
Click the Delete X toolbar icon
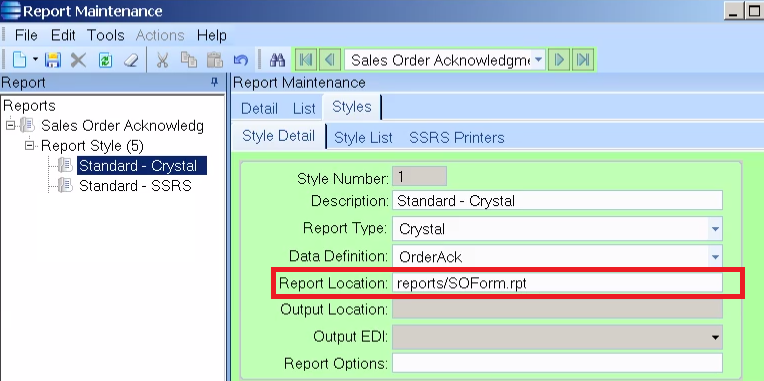(78, 60)
